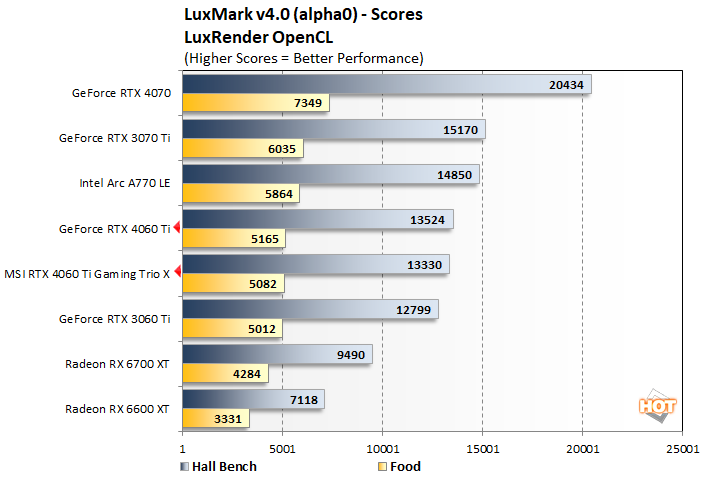This screenshot has width=708, height=480.
Task: Click the 15001 axis tick label
Action: pyautogui.click(x=483, y=449)
